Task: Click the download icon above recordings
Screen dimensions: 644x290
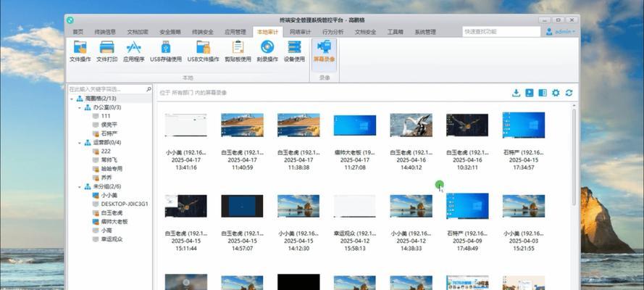Action: (x=517, y=93)
